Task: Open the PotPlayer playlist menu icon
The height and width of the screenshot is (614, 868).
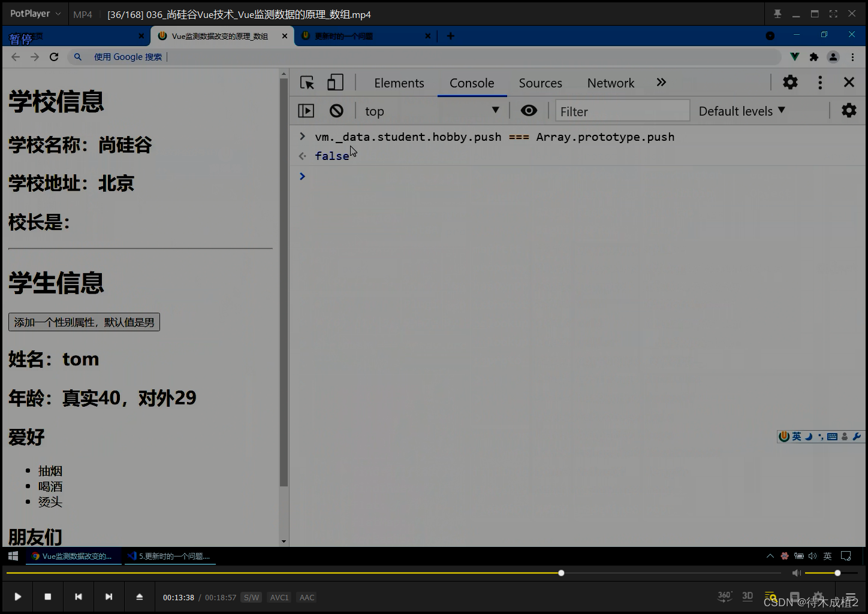Action: (851, 597)
